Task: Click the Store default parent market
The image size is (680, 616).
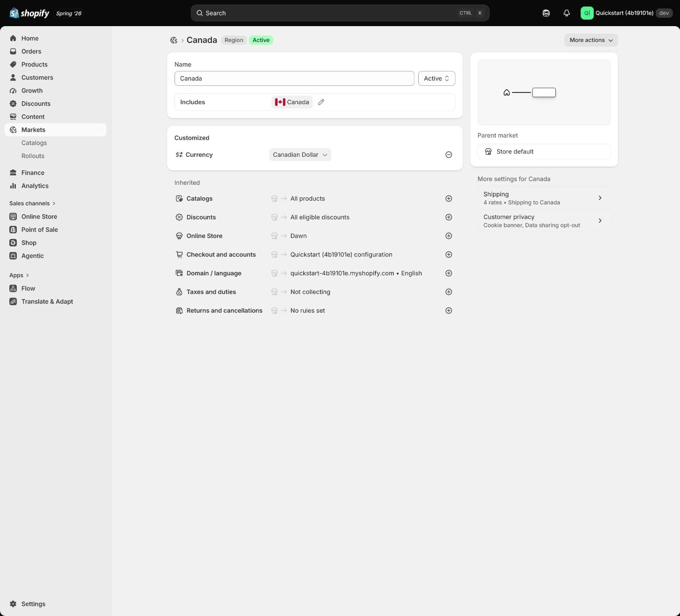Action: (x=544, y=152)
